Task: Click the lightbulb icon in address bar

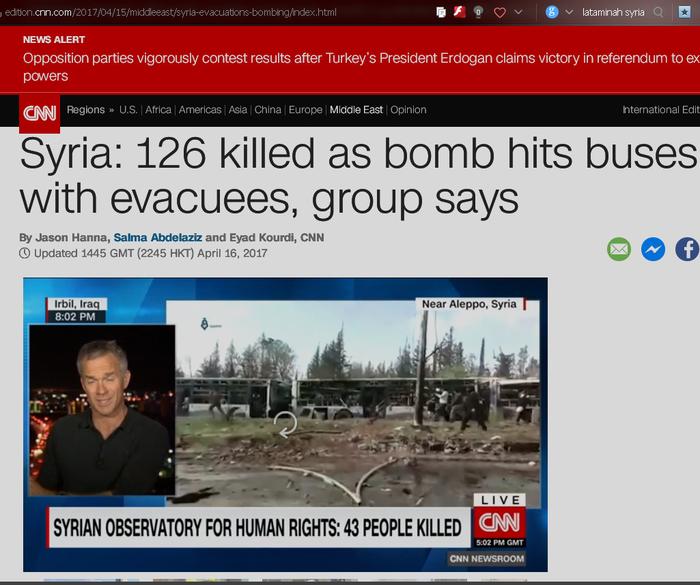Action: (478, 12)
